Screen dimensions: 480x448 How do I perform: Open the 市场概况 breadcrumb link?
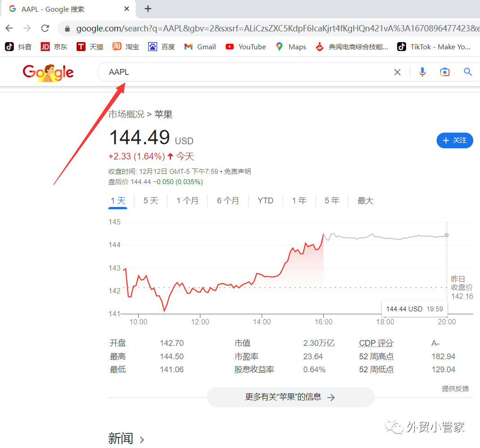coord(126,114)
